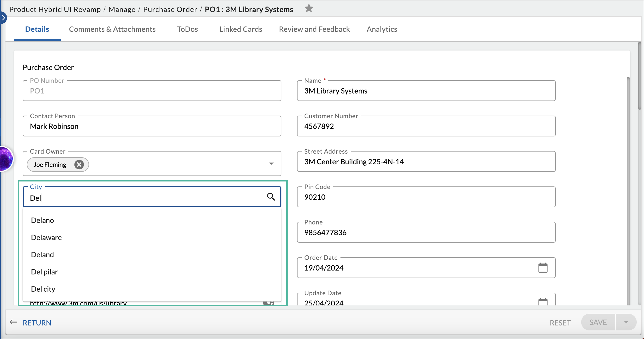View the Analytics tab

coord(382,29)
